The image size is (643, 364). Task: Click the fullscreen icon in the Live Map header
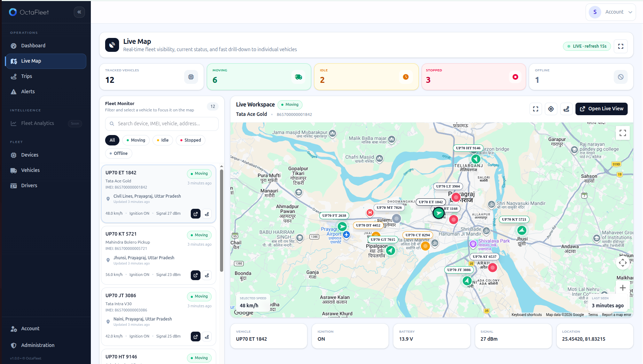(x=621, y=46)
